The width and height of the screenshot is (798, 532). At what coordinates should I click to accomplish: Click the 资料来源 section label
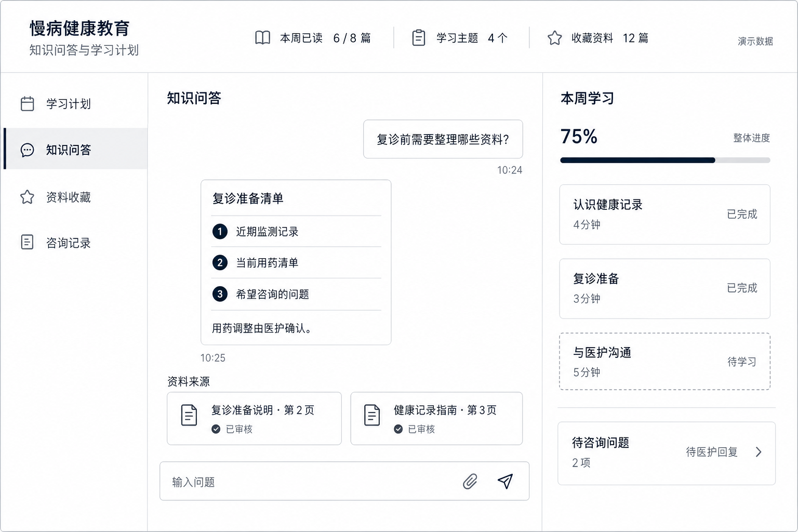pos(189,382)
